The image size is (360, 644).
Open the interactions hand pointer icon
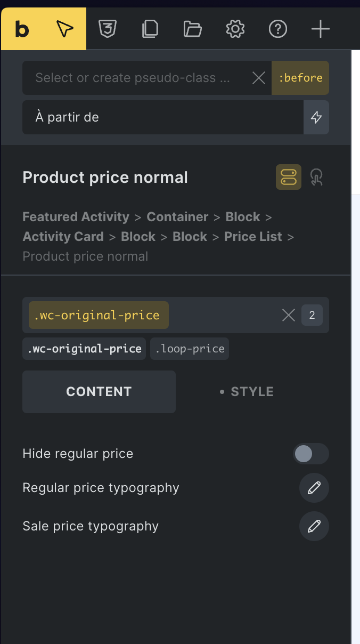tap(316, 177)
